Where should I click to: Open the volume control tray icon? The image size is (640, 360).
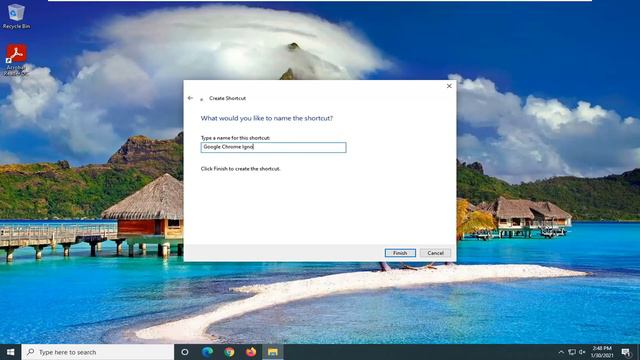tap(582, 352)
